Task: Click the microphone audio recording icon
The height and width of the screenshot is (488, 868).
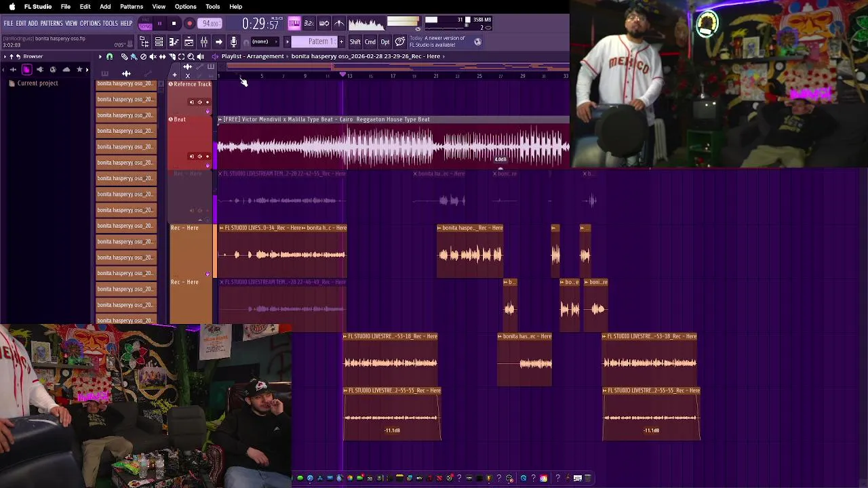Action: tap(233, 42)
